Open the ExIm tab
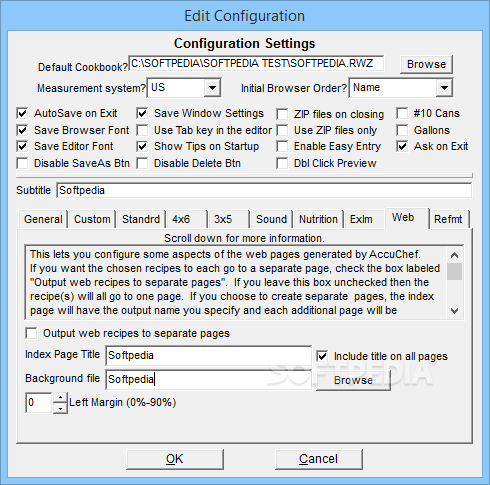Screen dimensions: 490x485 point(364,219)
